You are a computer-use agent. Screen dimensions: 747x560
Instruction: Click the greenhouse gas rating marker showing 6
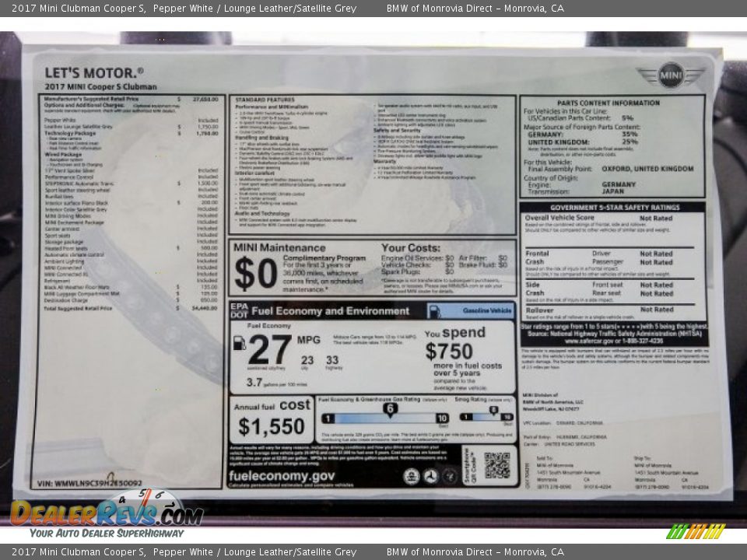point(390,409)
